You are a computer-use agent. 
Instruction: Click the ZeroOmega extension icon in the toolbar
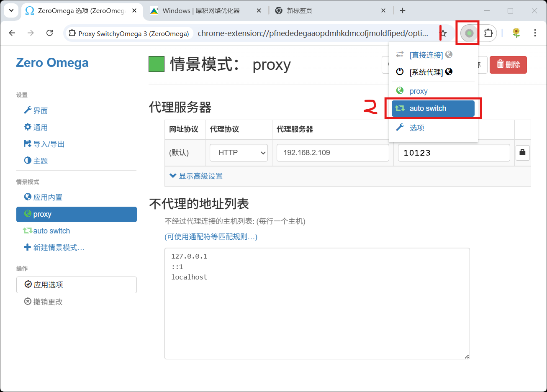pyautogui.click(x=467, y=33)
